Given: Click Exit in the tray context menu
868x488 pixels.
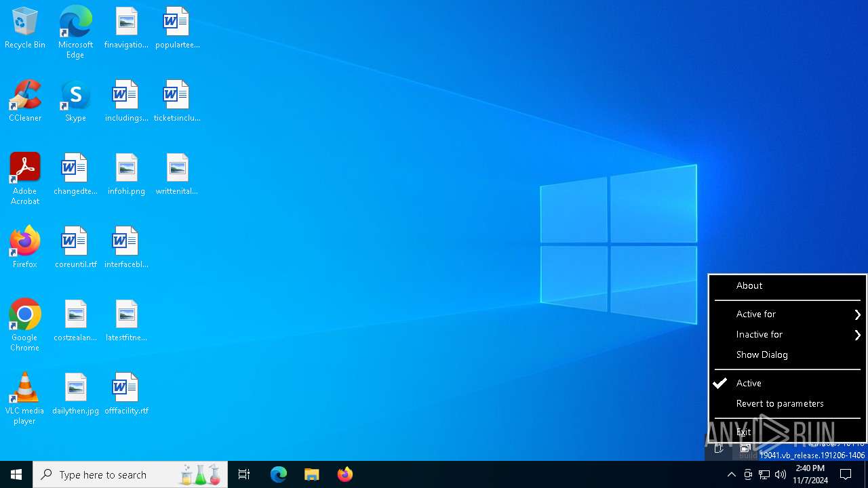Looking at the screenshot, I should click(x=787, y=432).
